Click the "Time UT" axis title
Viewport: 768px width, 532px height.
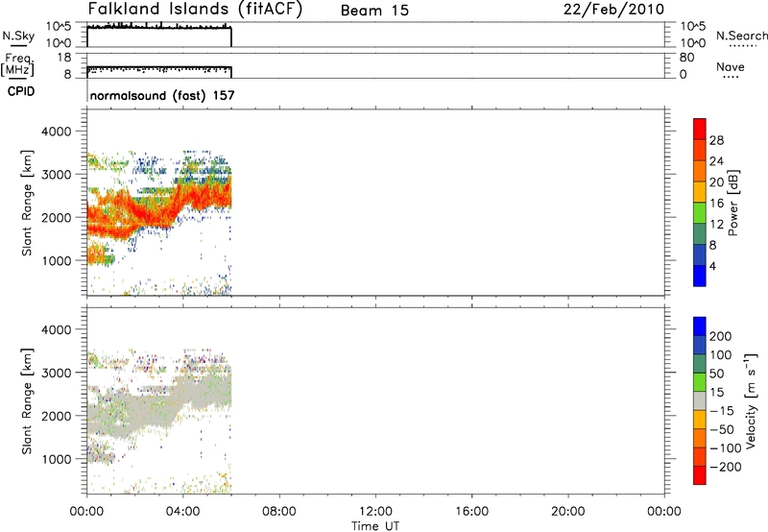pyautogui.click(x=375, y=525)
